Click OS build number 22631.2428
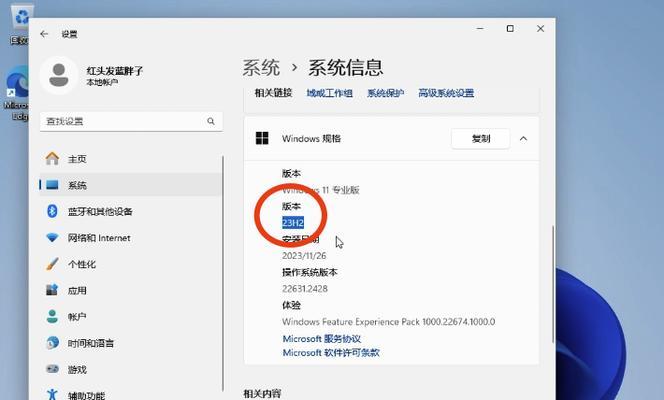Image resolution: width=664 pixels, height=400 pixels. tap(305, 289)
